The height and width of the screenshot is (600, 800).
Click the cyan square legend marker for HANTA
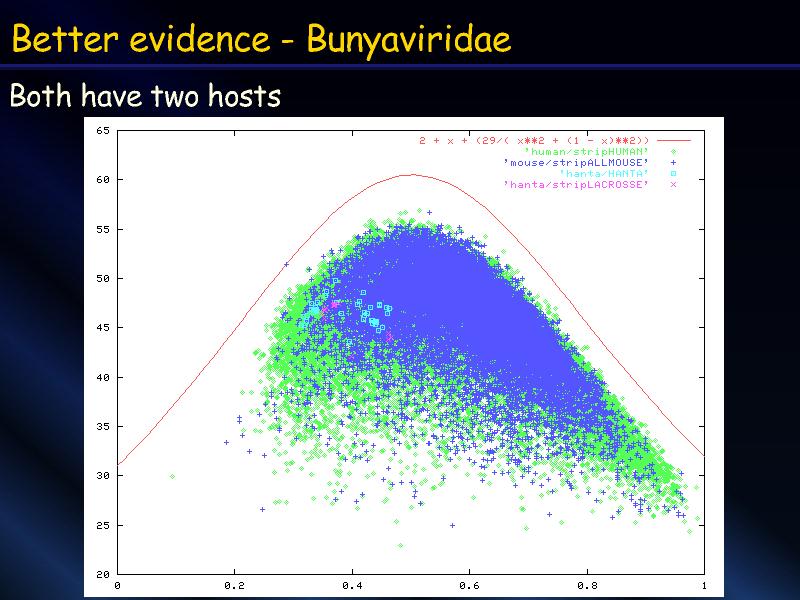pos(673,173)
